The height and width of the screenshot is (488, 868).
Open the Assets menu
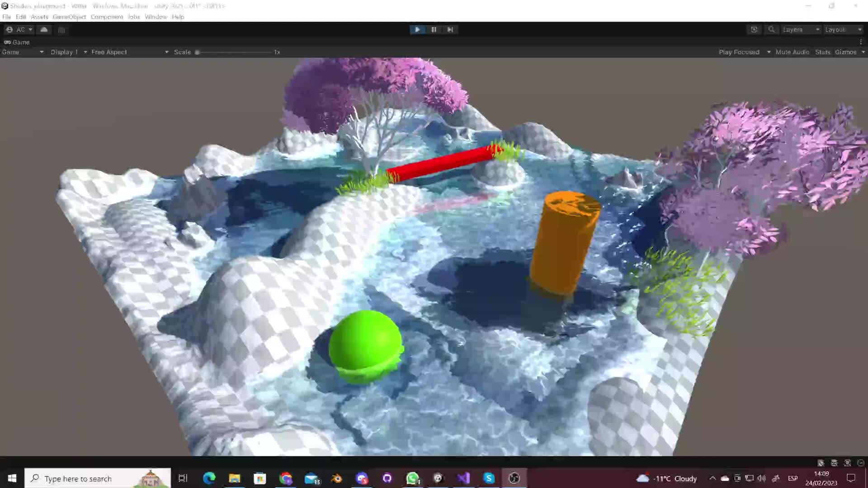(39, 17)
